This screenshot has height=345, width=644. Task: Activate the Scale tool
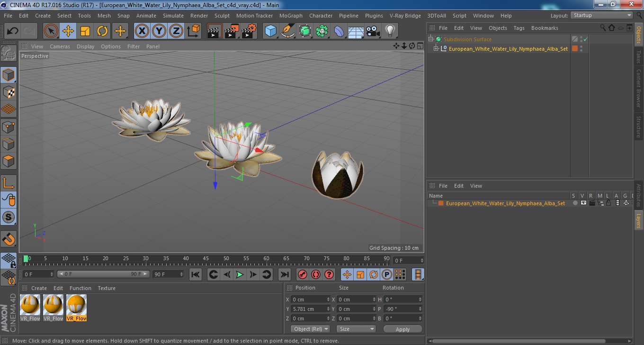(x=85, y=31)
